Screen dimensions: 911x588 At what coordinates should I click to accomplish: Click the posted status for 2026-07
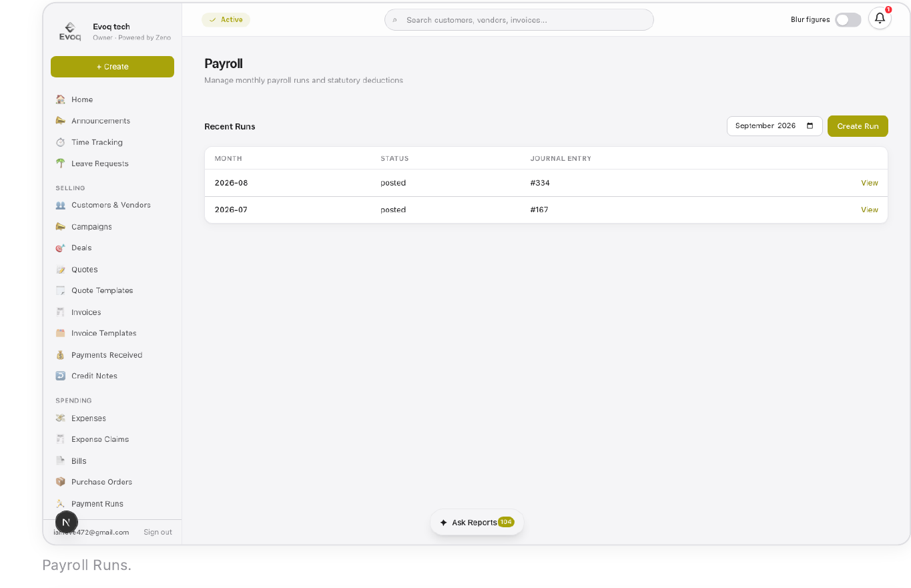tap(393, 210)
